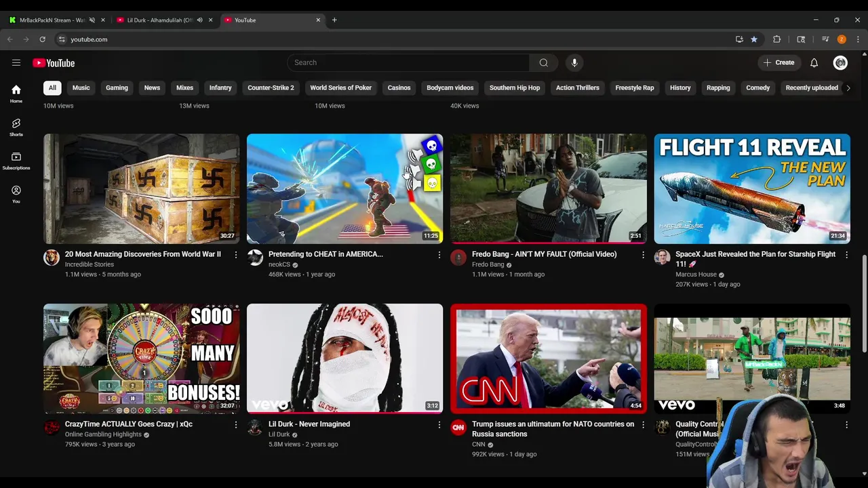
Task: Play the Fredo Bang video thumbnail
Action: (549, 189)
